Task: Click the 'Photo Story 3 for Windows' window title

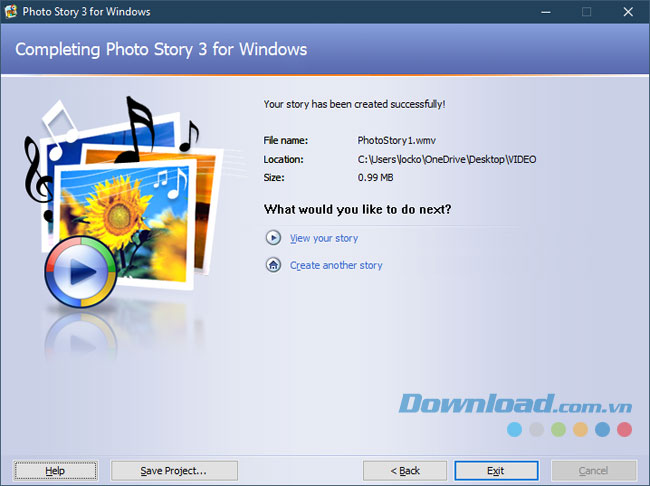Action: pyautogui.click(x=86, y=12)
